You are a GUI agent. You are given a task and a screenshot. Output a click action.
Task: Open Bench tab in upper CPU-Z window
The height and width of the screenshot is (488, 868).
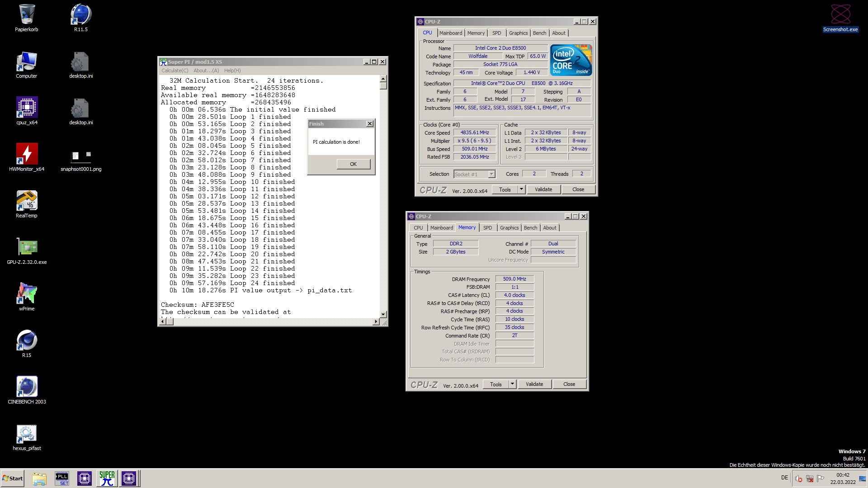(540, 33)
